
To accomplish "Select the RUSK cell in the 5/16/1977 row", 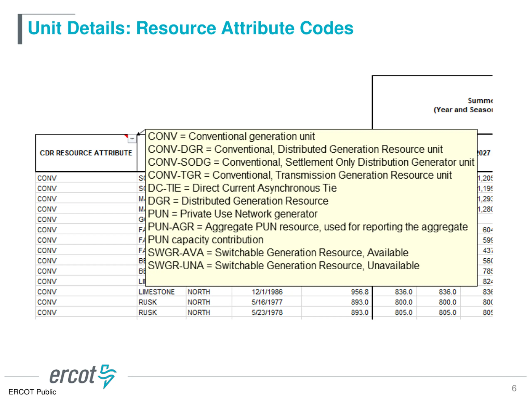I will (x=161, y=302).
